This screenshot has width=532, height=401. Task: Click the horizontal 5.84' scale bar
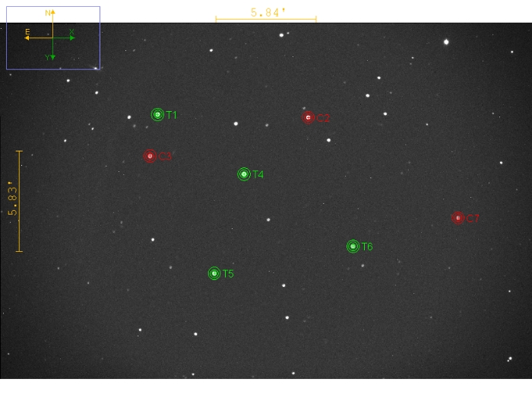(265, 20)
